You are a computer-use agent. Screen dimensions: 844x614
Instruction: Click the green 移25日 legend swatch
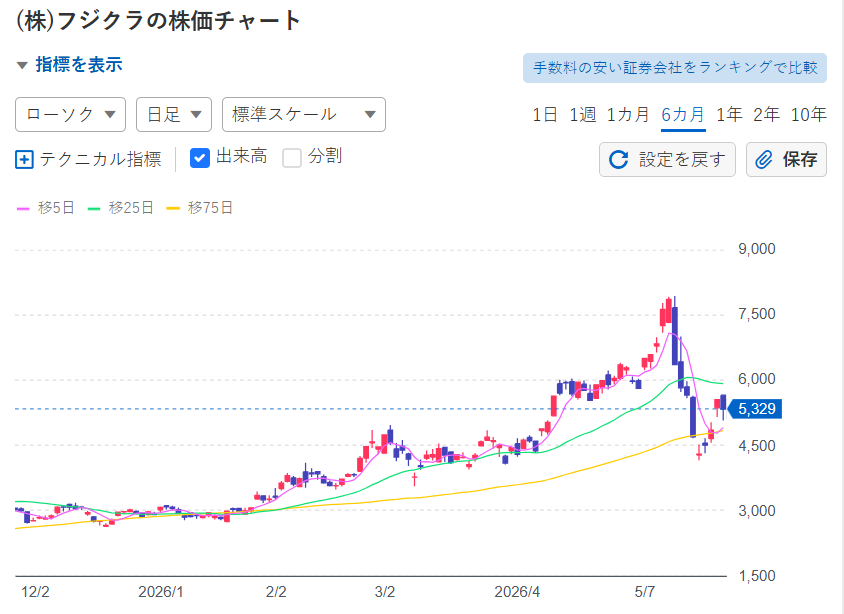(x=94, y=209)
